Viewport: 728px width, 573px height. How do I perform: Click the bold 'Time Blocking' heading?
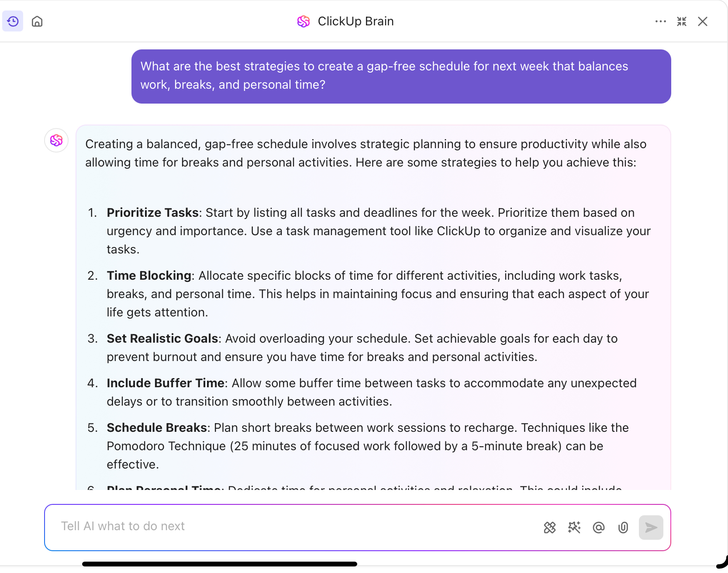click(x=148, y=276)
